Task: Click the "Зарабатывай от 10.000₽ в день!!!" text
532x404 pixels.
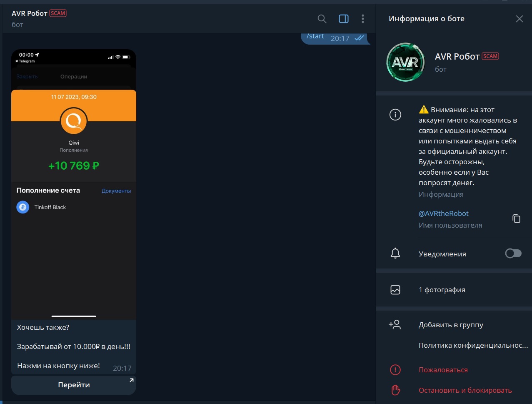Action: point(74,347)
